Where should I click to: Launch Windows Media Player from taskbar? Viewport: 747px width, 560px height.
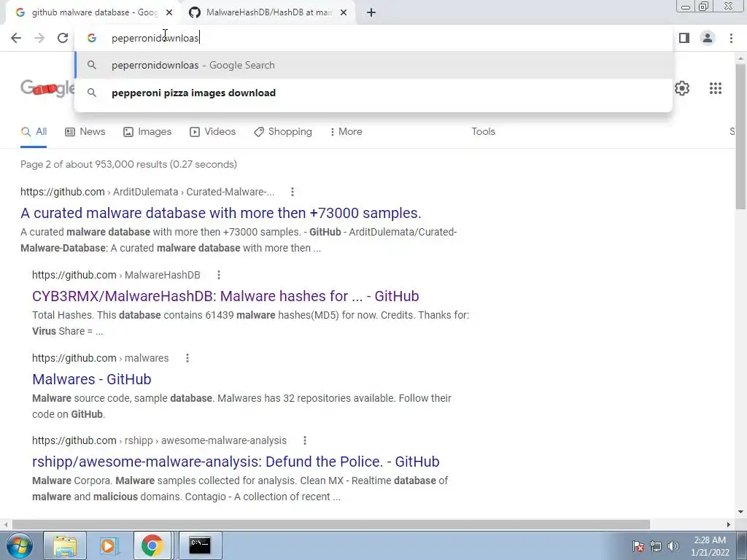point(108,545)
